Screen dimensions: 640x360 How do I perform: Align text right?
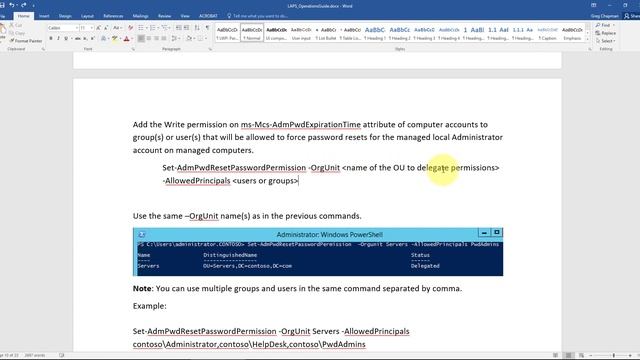pyautogui.click(x=156, y=38)
